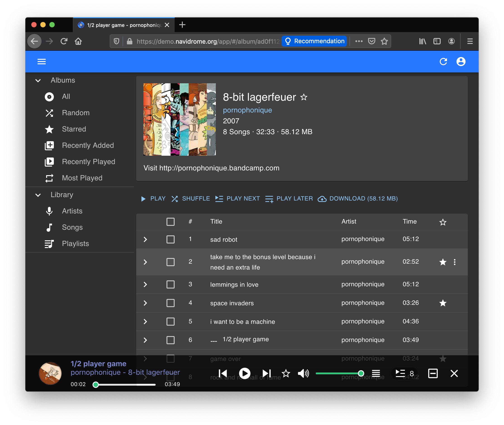Open the hamburger sidebar menu in blue bar

point(41,62)
